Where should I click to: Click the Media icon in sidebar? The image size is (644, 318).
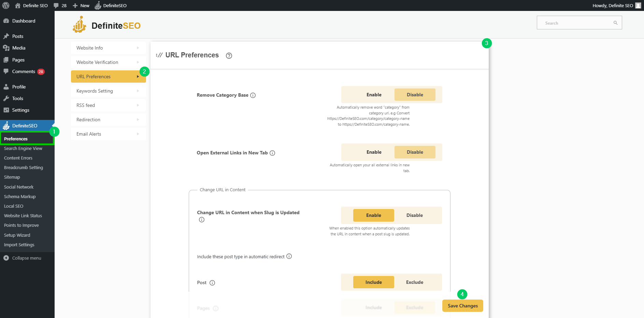(x=6, y=48)
